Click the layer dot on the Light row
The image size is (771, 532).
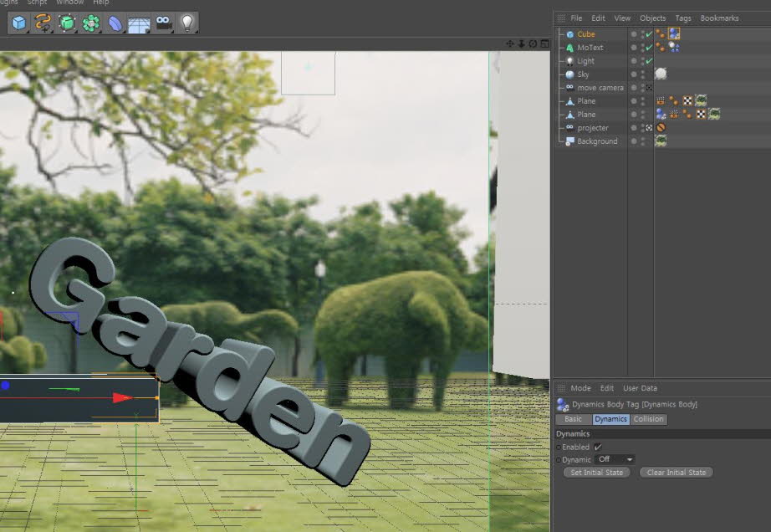[634, 61]
